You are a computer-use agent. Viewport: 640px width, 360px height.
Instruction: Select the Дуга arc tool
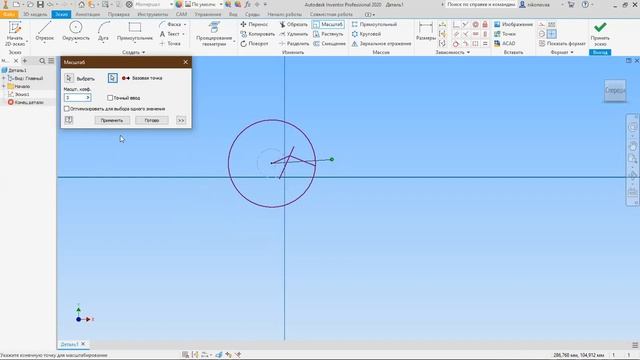[x=103, y=32]
